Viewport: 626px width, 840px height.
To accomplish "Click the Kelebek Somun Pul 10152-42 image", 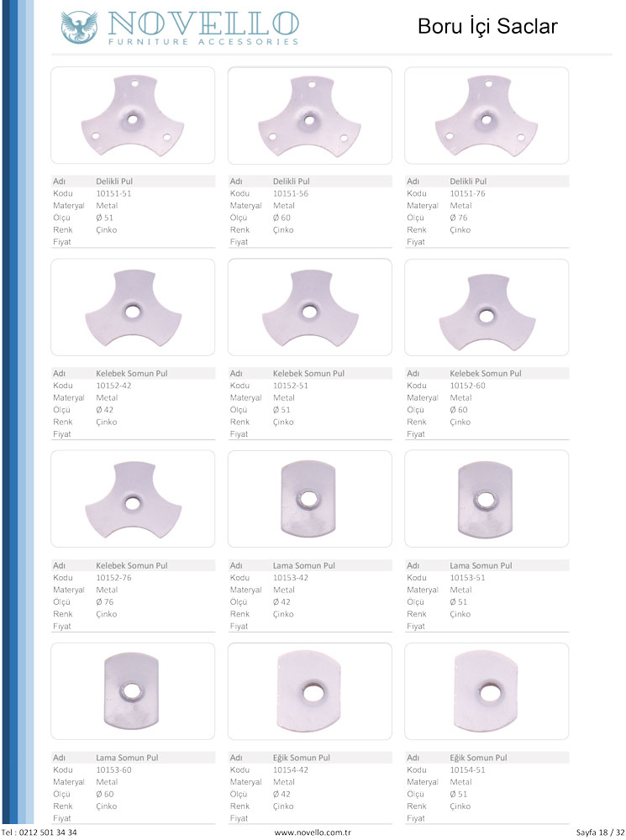I will click(133, 307).
